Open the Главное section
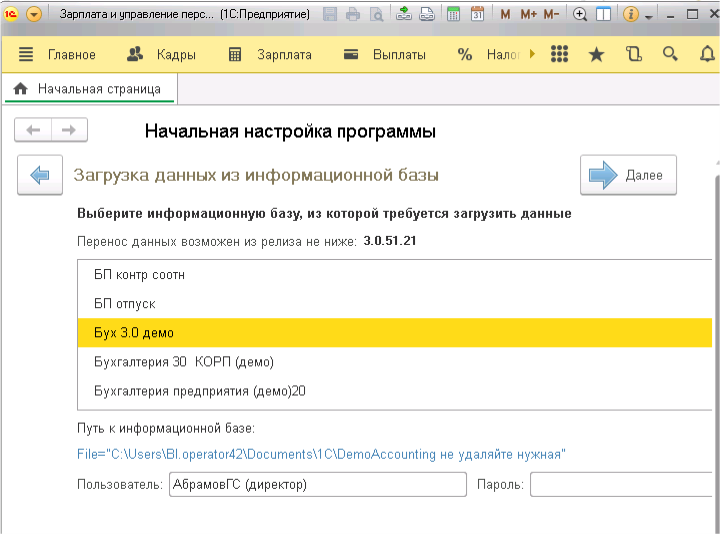The height and width of the screenshot is (534, 721). [x=72, y=55]
